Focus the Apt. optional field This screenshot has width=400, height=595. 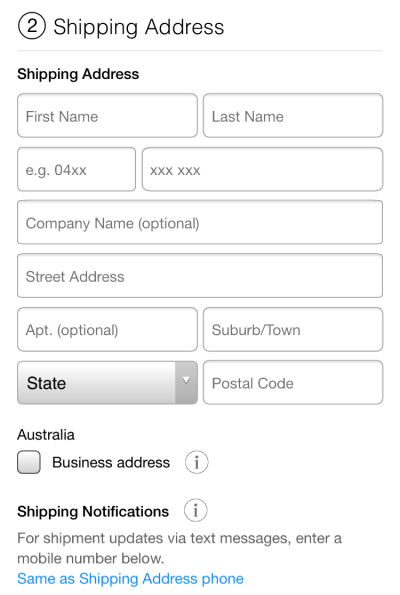click(x=107, y=329)
